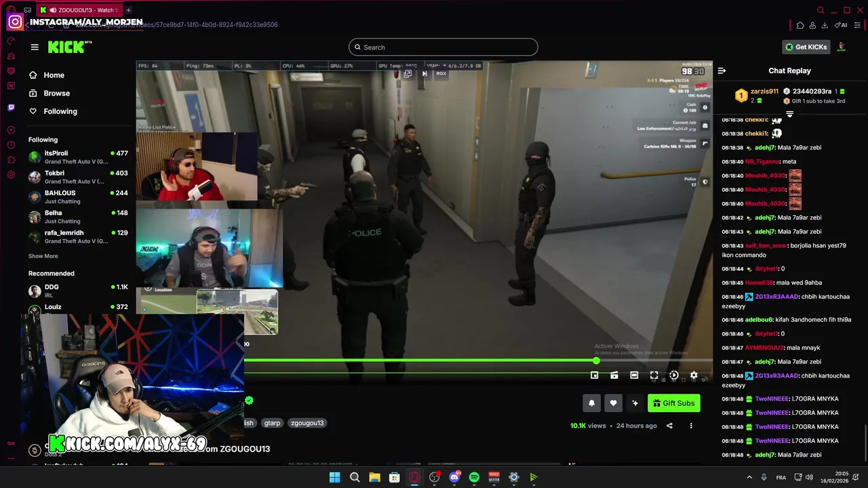Follow the channel with the heart button
The image size is (868, 488).
[613, 403]
